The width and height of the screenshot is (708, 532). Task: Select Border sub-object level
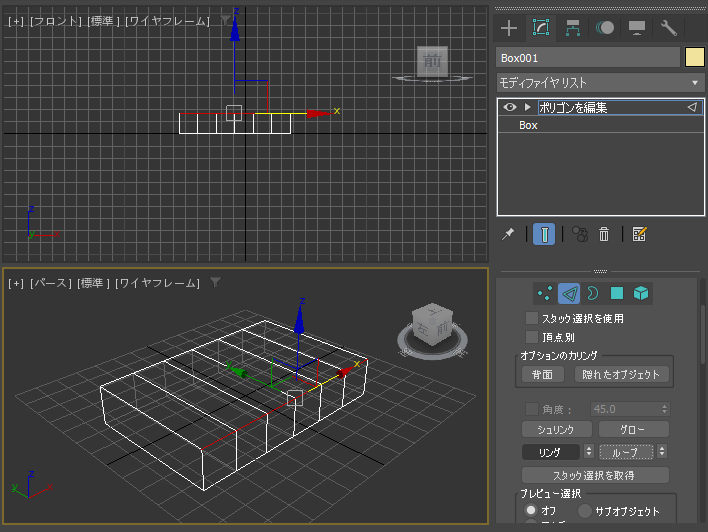click(593, 293)
